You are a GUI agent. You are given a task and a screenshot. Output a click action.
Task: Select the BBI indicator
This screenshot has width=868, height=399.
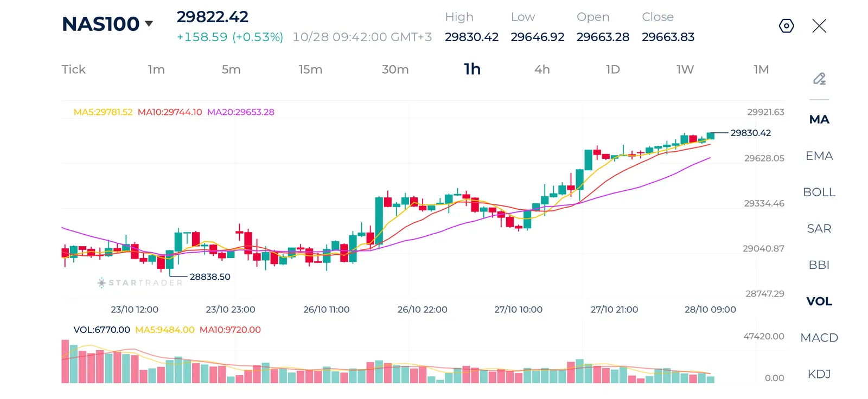[819, 265]
